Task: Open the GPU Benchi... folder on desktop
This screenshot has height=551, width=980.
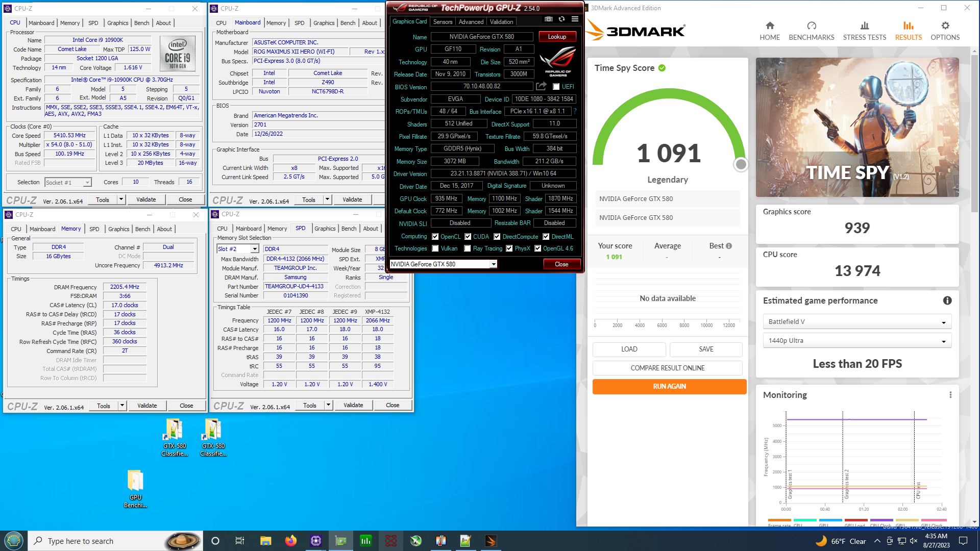Action: pos(135,489)
